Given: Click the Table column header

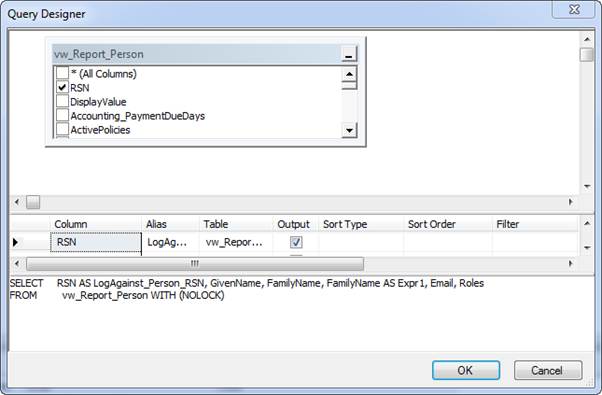Looking at the screenshot, I should [236, 224].
